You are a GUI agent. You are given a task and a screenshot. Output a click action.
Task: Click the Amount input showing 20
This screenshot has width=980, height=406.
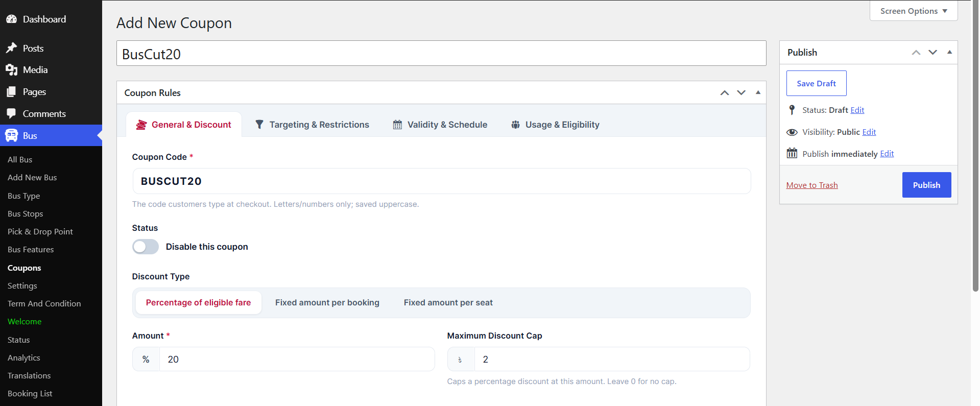coord(297,360)
